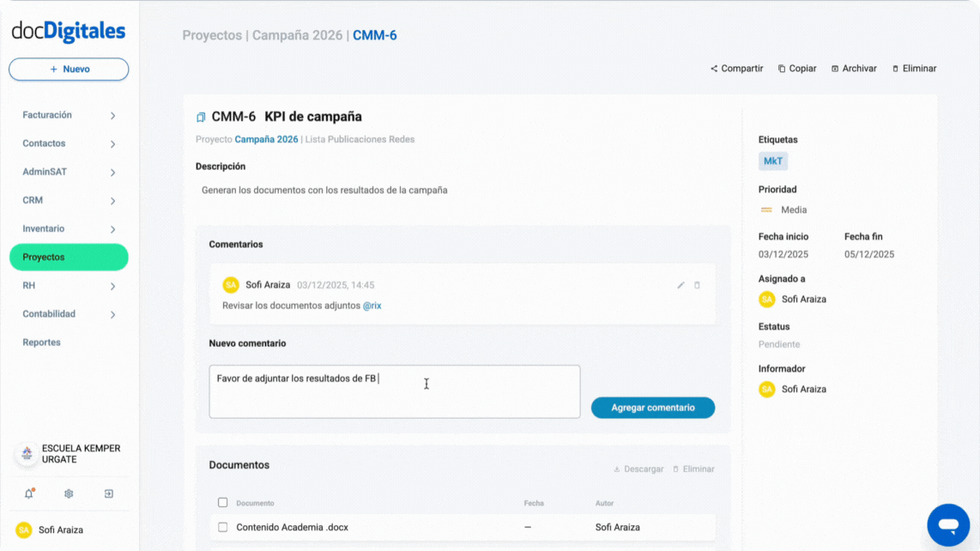Open settings with the gear icon
Screen dimensions: 980x551
[68, 493]
